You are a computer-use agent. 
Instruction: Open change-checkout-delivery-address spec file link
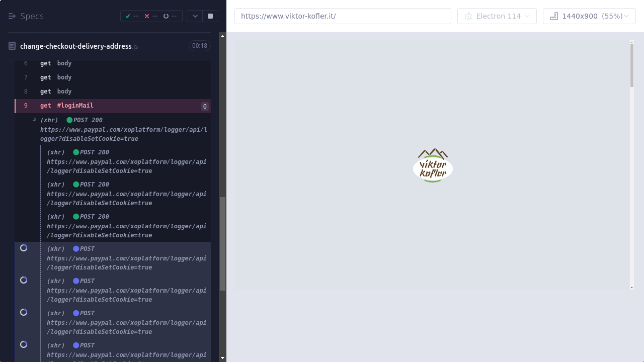point(76,46)
